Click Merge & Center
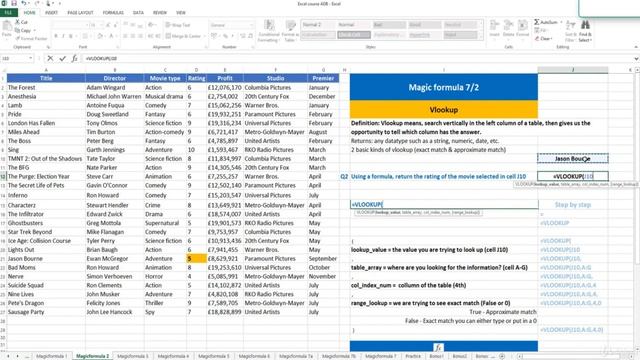 (182, 36)
